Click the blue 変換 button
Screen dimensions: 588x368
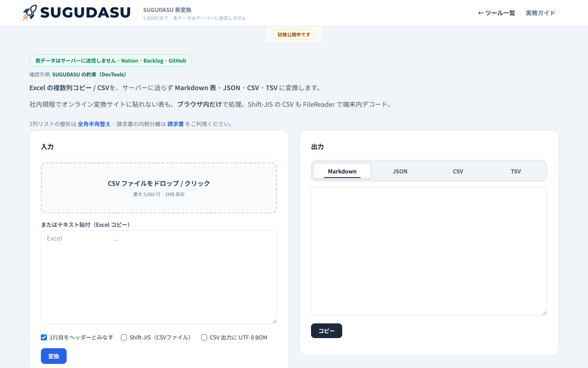54,356
